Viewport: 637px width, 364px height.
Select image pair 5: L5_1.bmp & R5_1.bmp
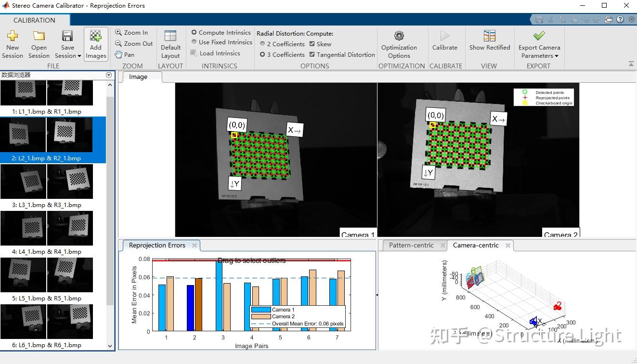click(x=47, y=279)
